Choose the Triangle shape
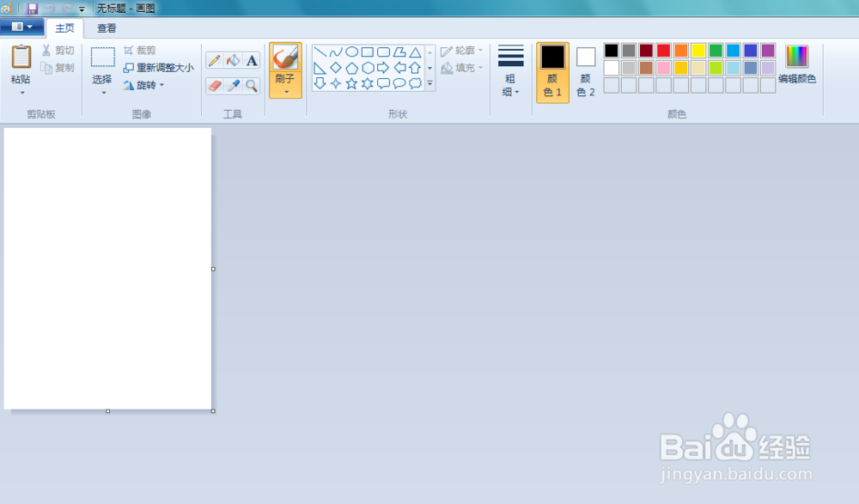Image resolution: width=859 pixels, height=504 pixels. [415, 52]
